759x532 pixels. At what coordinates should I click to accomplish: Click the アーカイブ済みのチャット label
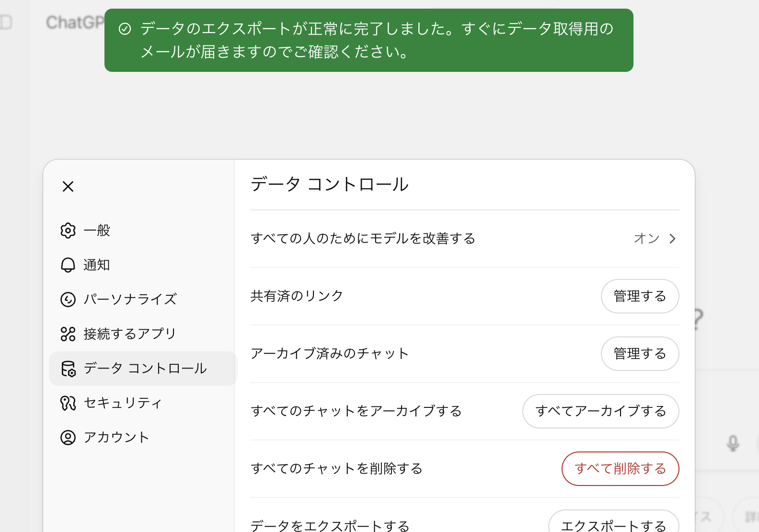329,354
